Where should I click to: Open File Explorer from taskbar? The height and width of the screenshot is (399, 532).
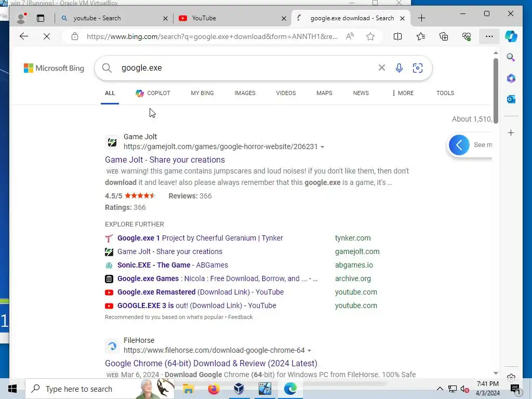[188, 389]
